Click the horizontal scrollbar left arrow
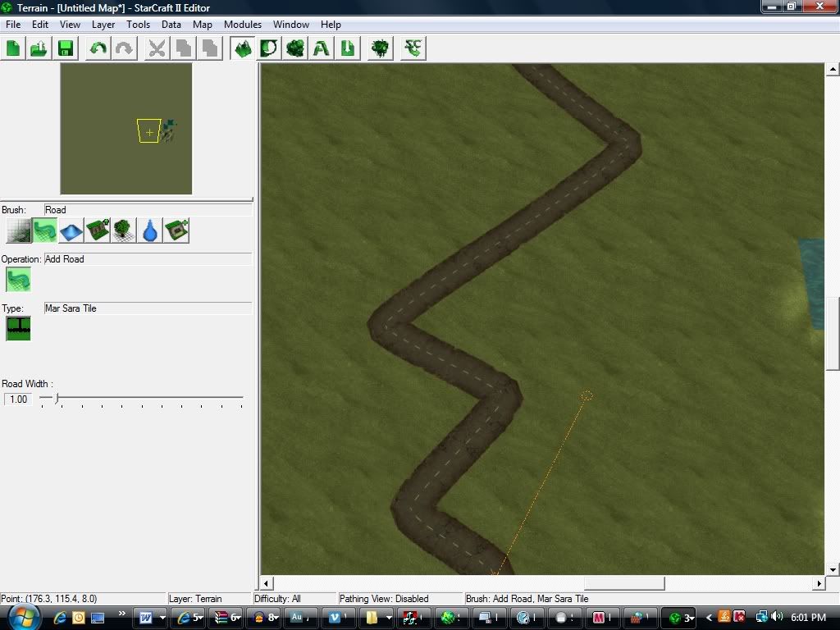Viewport: 840px width, 630px height. [267, 583]
